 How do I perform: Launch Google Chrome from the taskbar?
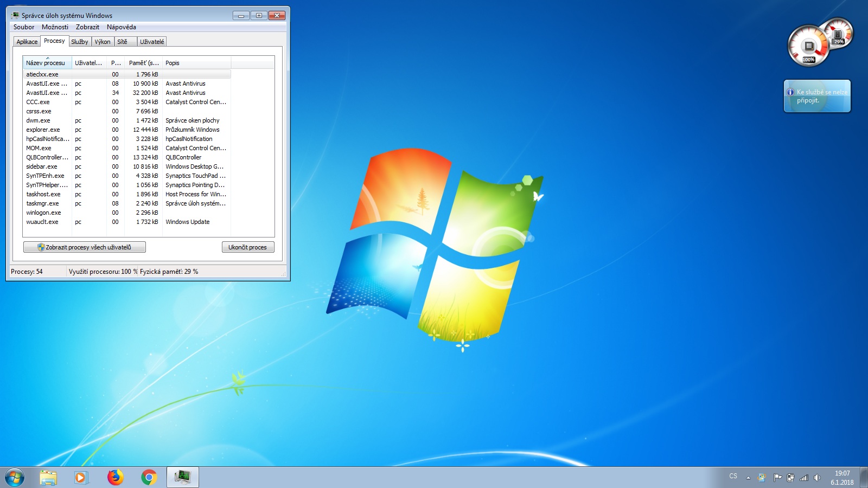coord(149,478)
